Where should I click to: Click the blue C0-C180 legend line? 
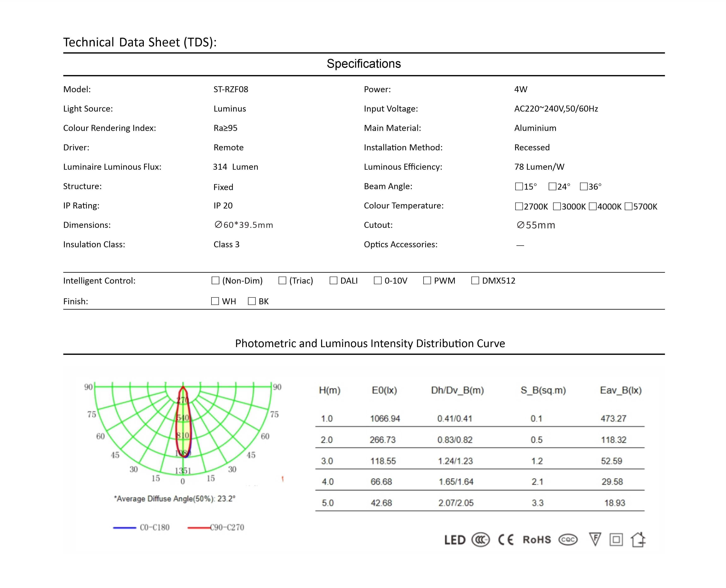point(124,527)
